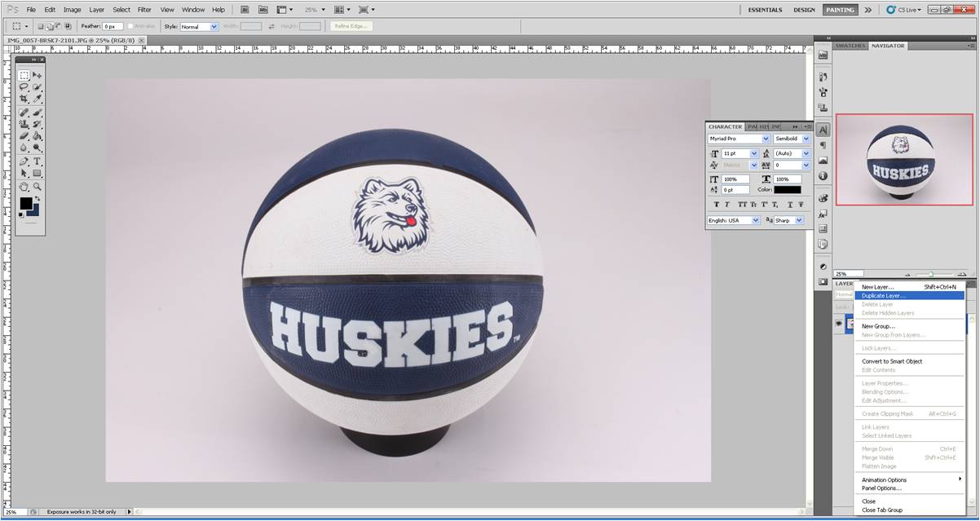
Task: Click the Essentials workspace button
Action: coord(765,10)
